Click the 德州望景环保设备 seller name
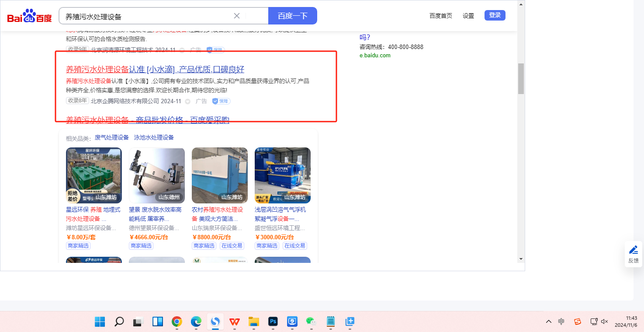 point(154,228)
